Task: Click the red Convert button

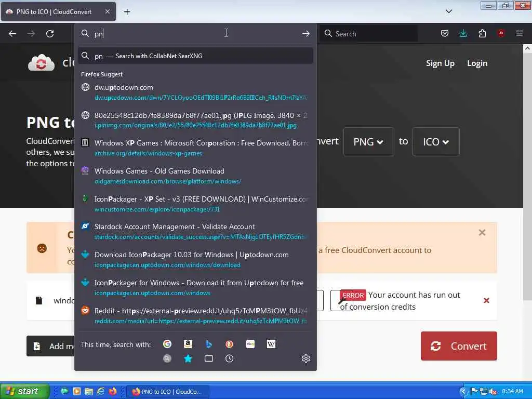Action: click(459, 346)
